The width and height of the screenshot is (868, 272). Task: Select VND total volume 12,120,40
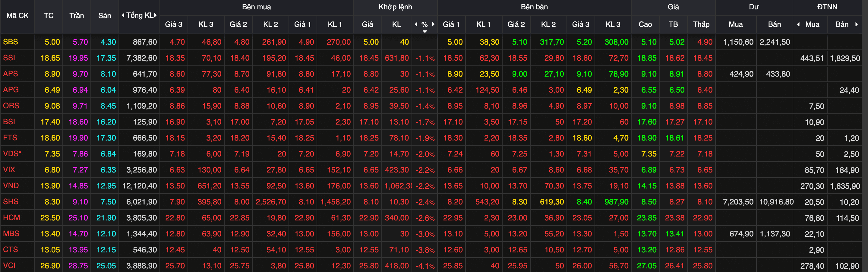[x=140, y=186]
